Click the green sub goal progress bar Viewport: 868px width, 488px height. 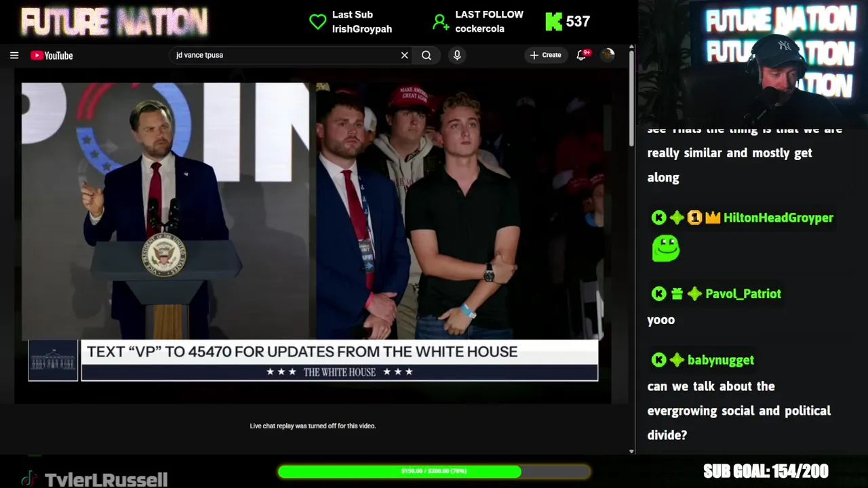[434, 471]
